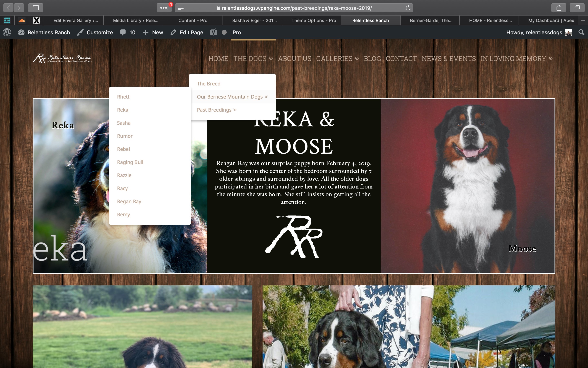
Task: Expand THE DOGS navigation menu
Action: (x=253, y=59)
